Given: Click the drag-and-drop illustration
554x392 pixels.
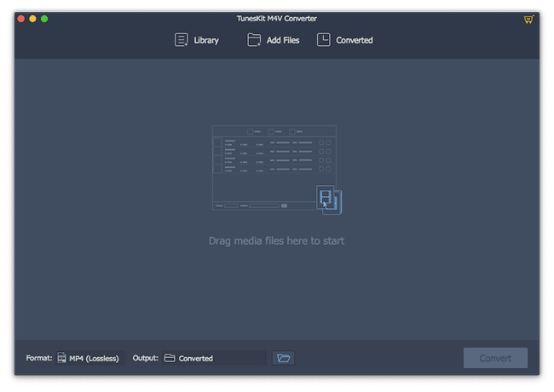Looking at the screenshot, I should (277, 170).
